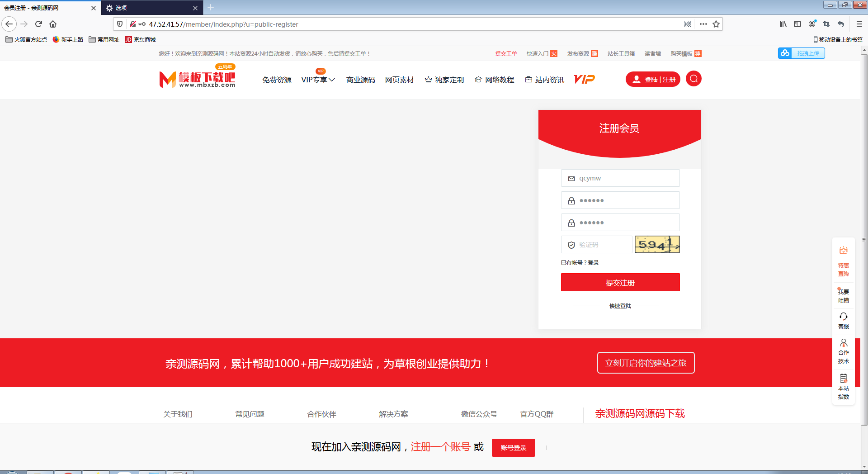This screenshot has height=474, width=868.
Task: Bookmark this page with the star icon
Action: [716, 24]
